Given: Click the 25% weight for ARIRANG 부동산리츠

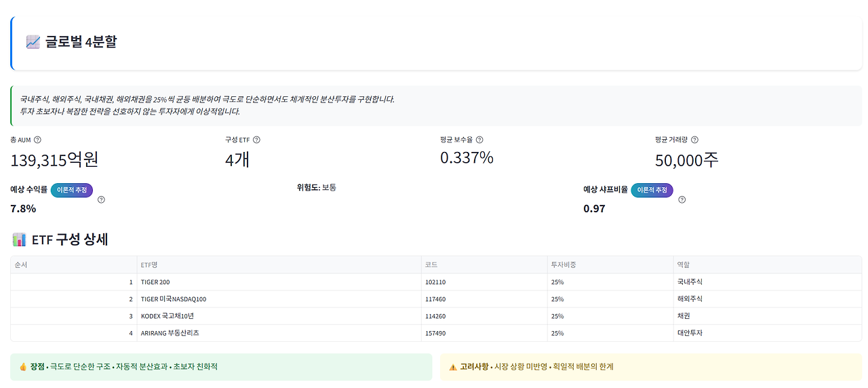Looking at the screenshot, I should (x=610, y=333).
